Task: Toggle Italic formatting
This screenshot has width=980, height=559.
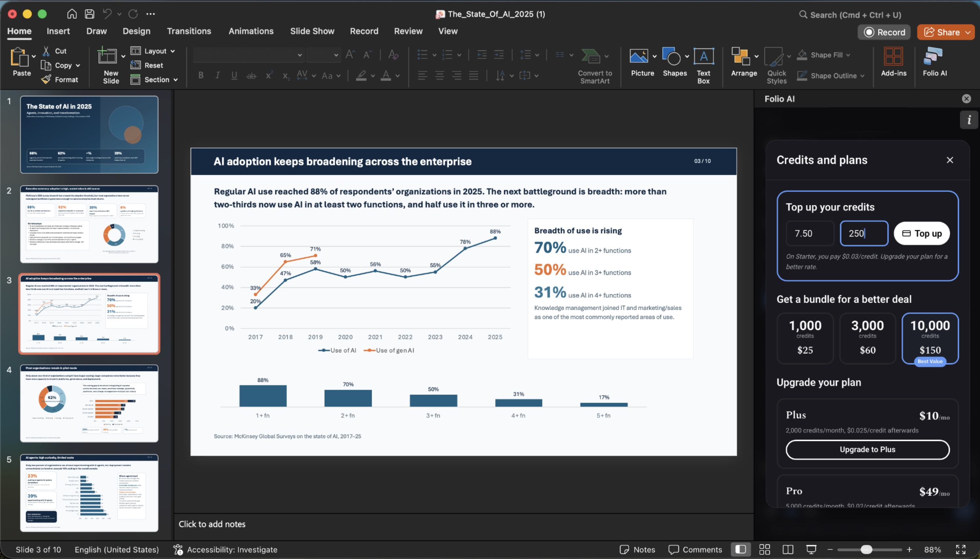Action: point(218,75)
